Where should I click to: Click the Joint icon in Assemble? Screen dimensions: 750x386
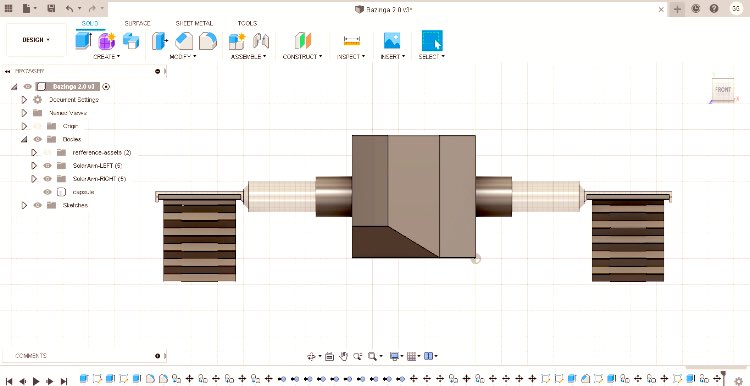click(261, 41)
